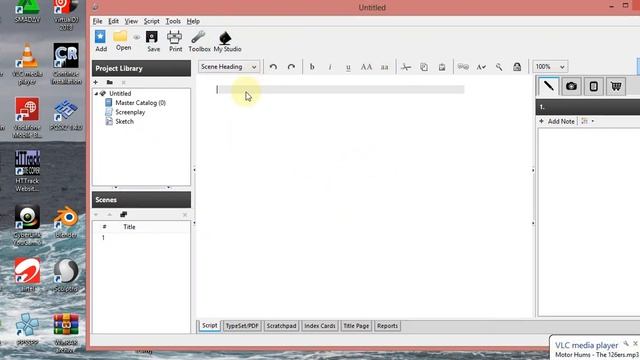
Task: Toggle italic formatting
Action: tap(330, 67)
